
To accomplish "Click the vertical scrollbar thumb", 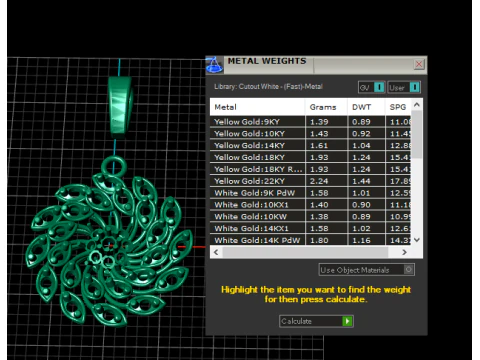I will [x=417, y=134].
